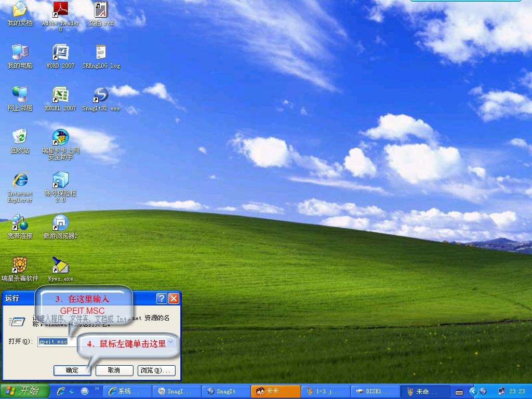Image resolution: width=532 pixels, height=399 pixels.
Task: Open 宽带连接 broadband shortcut
Action: [x=20, y=227]
